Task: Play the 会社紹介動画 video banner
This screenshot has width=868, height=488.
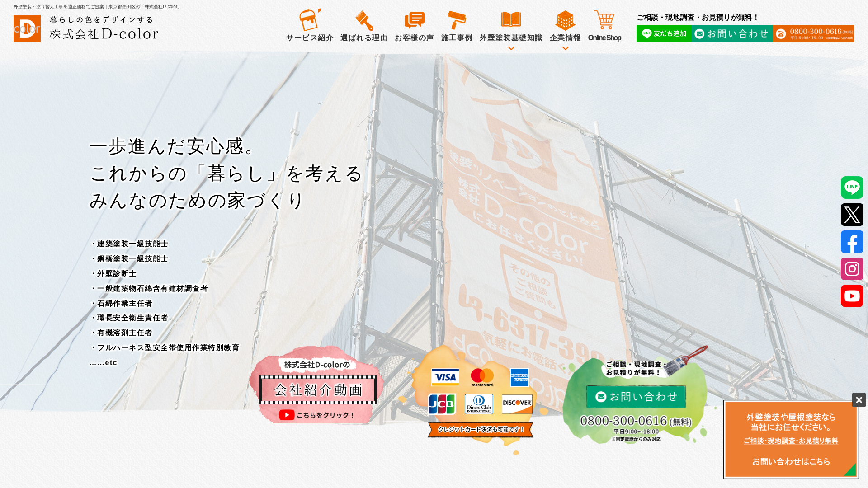Action: 318,390
